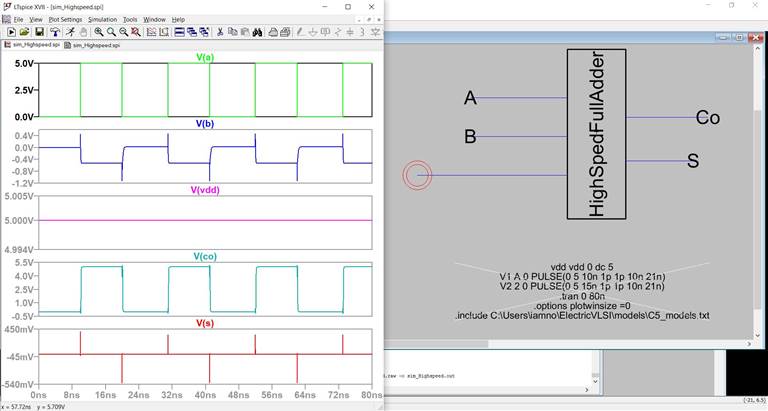Click the Run simulation icon
The width and height of the screenshot is (768, 411).
(x=72, y=32)
